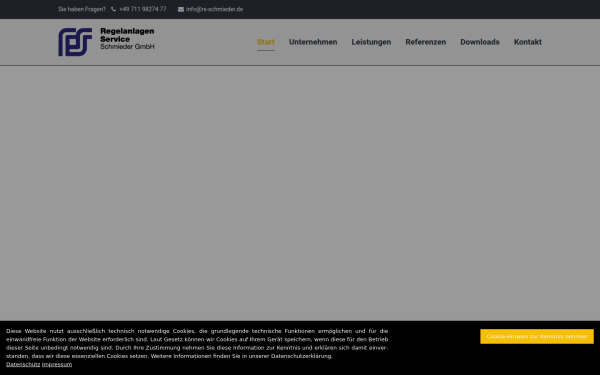Screen dimensions: 600x375
Task: Select the Start menu item
Action: 266,42
